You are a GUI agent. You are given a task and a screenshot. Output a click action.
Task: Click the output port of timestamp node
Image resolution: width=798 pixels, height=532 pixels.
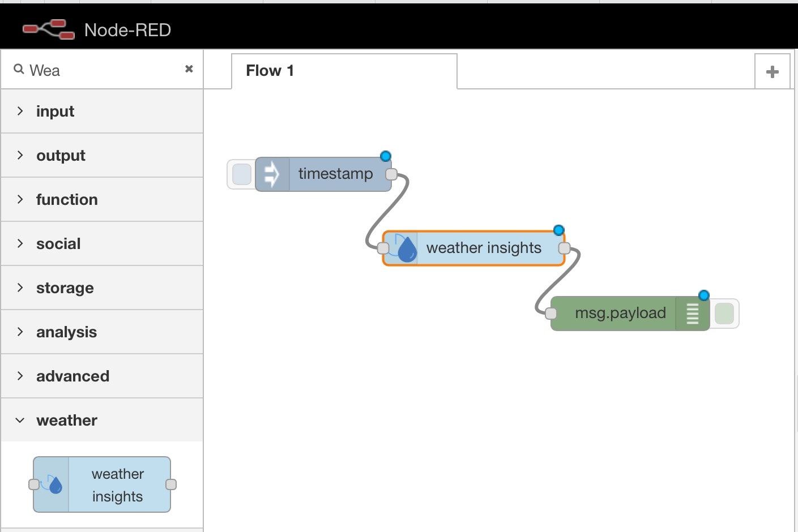click(x=391, y=174)
